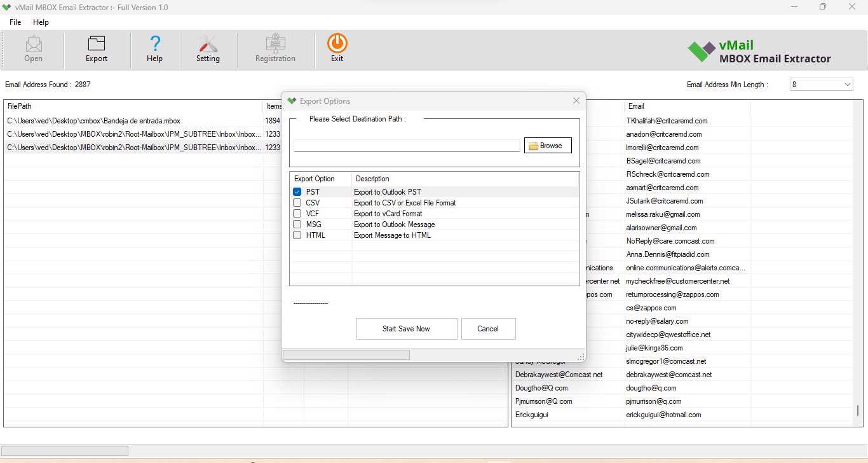This screenshot has width=868, height=463.
Task: Click the Export Options dialog logo icon
Action: [x=292, y=101]
